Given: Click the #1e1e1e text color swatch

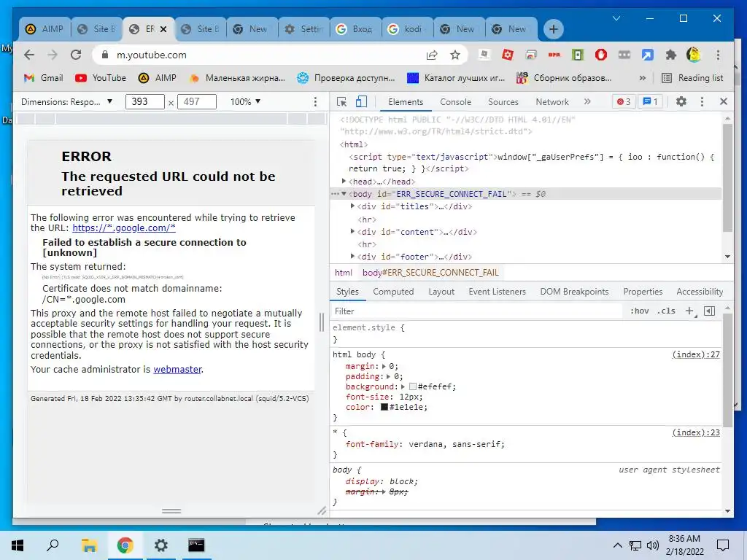Looking at the screenshot, I should pos(384,407).
